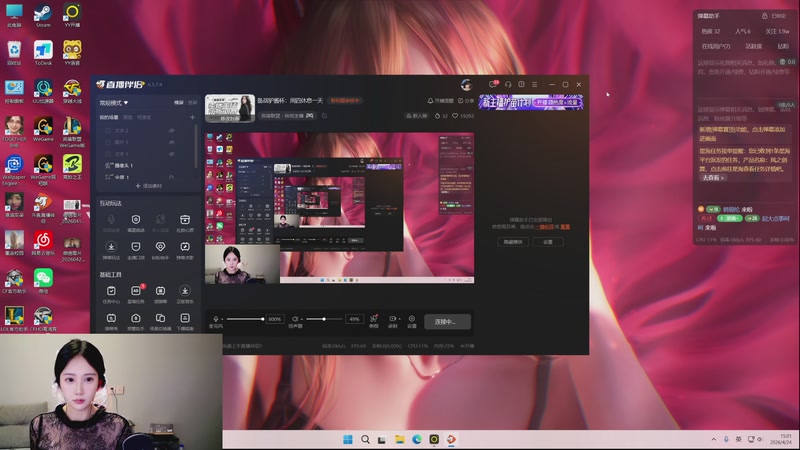Click the edit icon beside the category tag
The height and width of the screenshot is (450, 800).
(x=324, y=116)
